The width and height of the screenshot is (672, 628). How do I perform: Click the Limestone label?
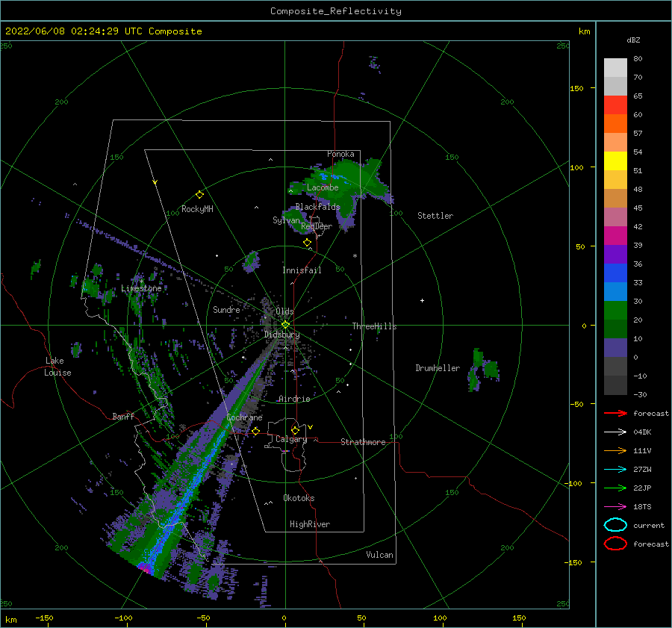pyautogui.click(x=141, y=288)
